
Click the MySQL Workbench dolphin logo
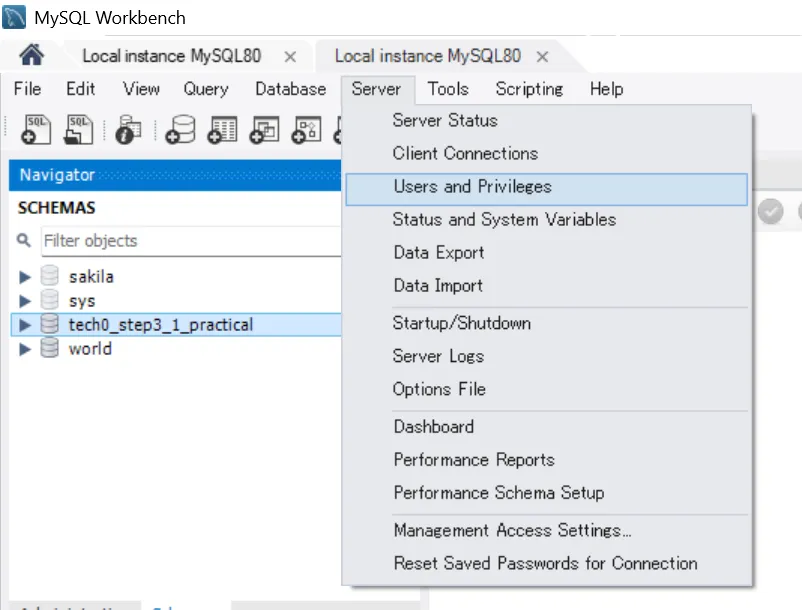[x=14, y=17]
